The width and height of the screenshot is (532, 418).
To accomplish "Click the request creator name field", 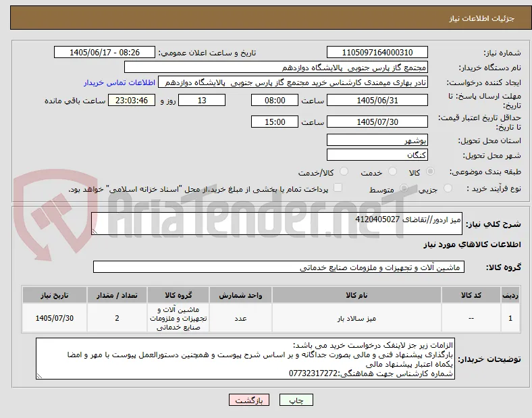I will pyautogui.click(x=293, y=82).
